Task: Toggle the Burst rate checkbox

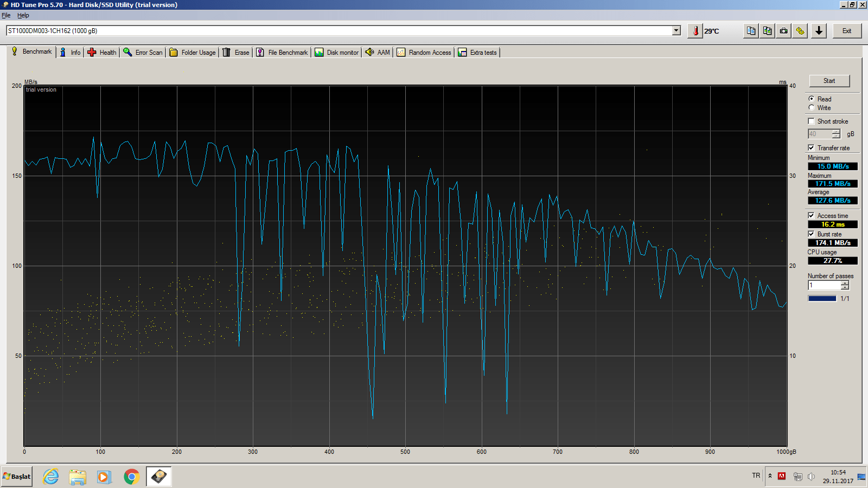Action: coord(811,234)
